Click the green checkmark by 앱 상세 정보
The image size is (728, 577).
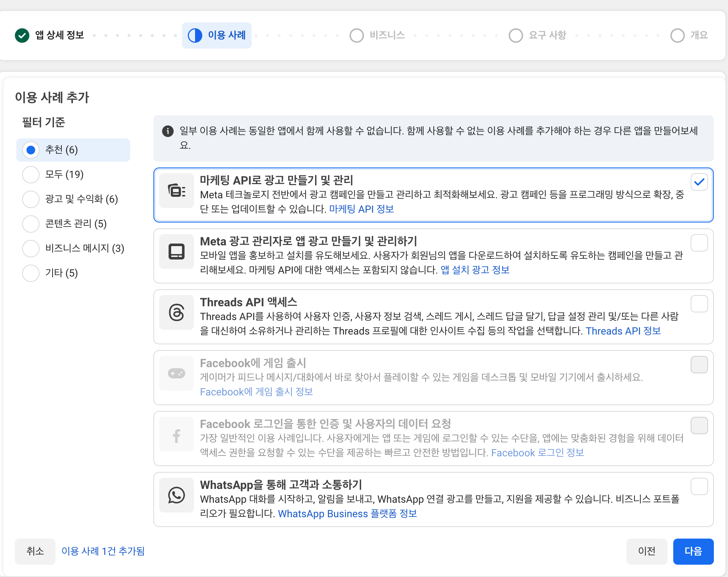[22, 35]
